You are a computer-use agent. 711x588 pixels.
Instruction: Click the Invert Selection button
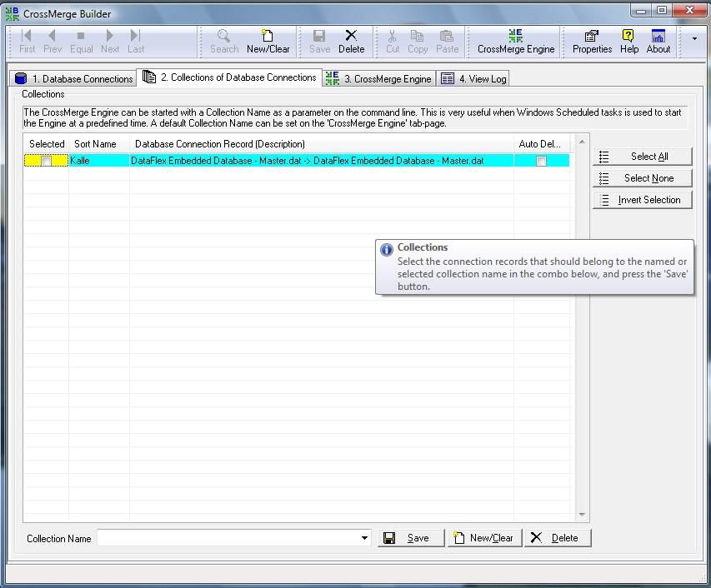coord(642,200)
